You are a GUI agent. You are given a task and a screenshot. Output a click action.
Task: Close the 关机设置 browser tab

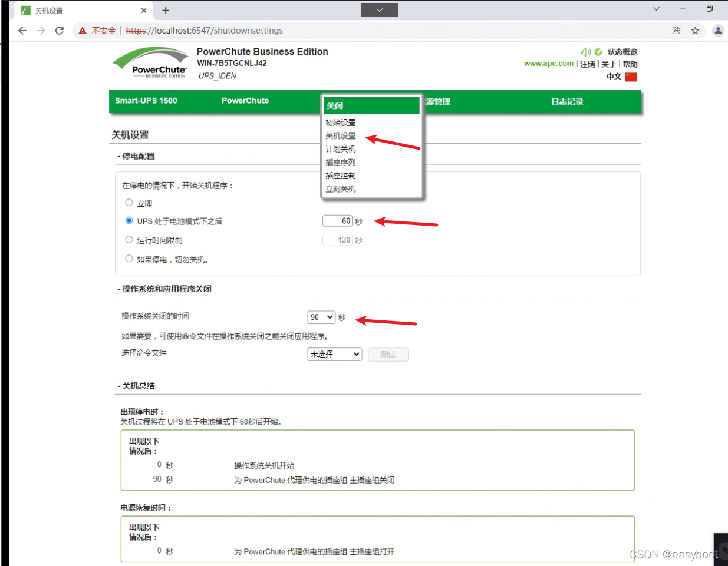pos(144,11)
